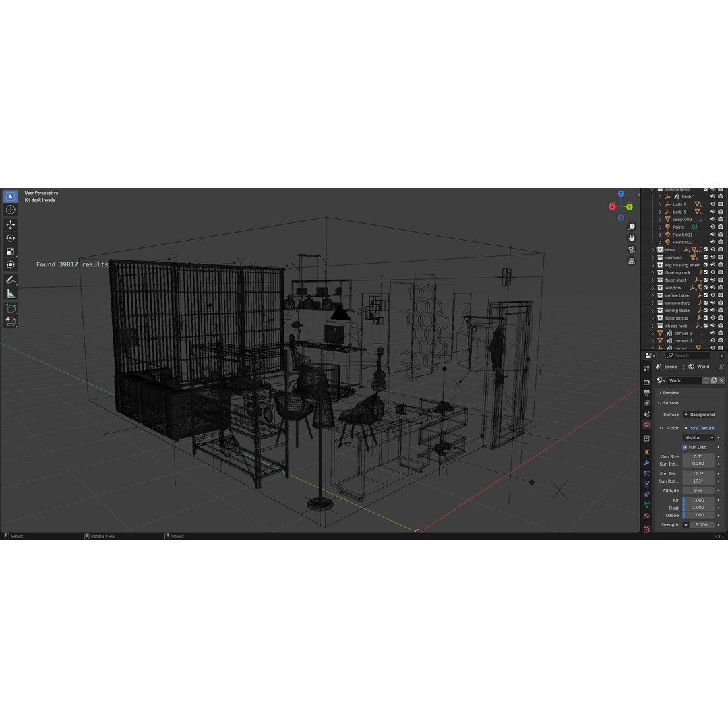Disable the Sun Disc checkbox
728x728 pixels.
pyautogui.click(x=685, y=447)
